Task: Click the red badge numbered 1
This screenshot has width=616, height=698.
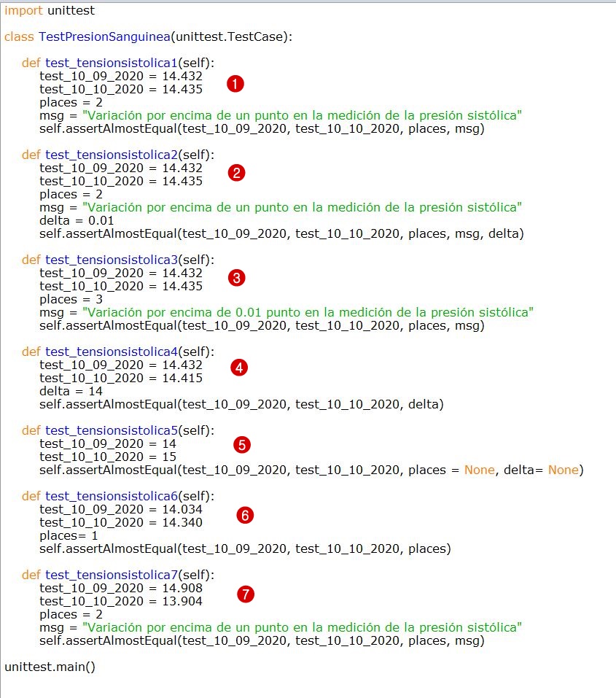Action: pyautogui.click(x=236, y=84)
